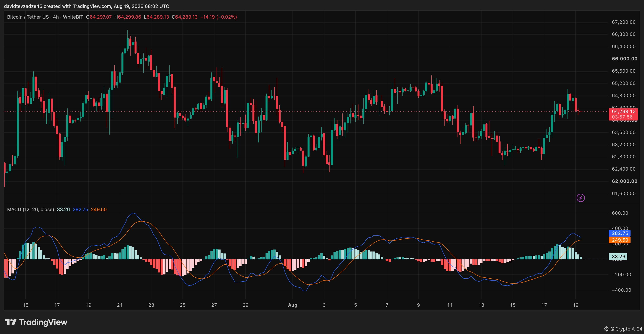Click the close value C64,289.13 in legend
Image resolution: width=644 pixels, height=334 pixels.
click(185, 17)
